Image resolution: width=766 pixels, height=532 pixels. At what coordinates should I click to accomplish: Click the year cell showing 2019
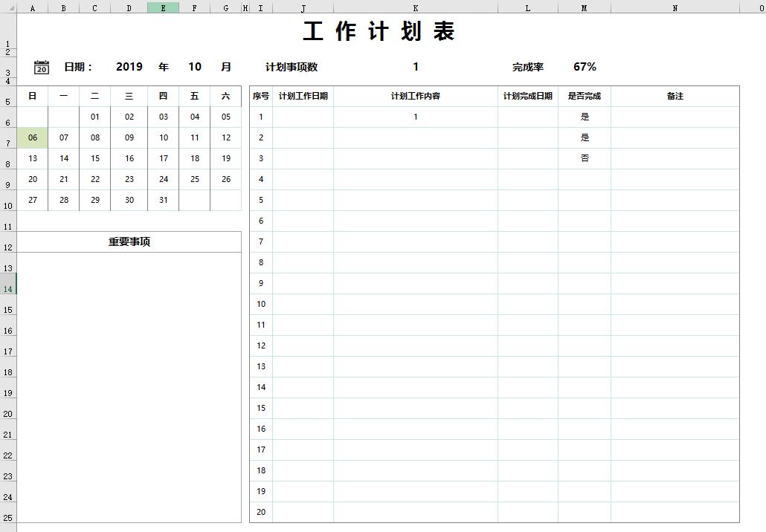pos(129,67)
